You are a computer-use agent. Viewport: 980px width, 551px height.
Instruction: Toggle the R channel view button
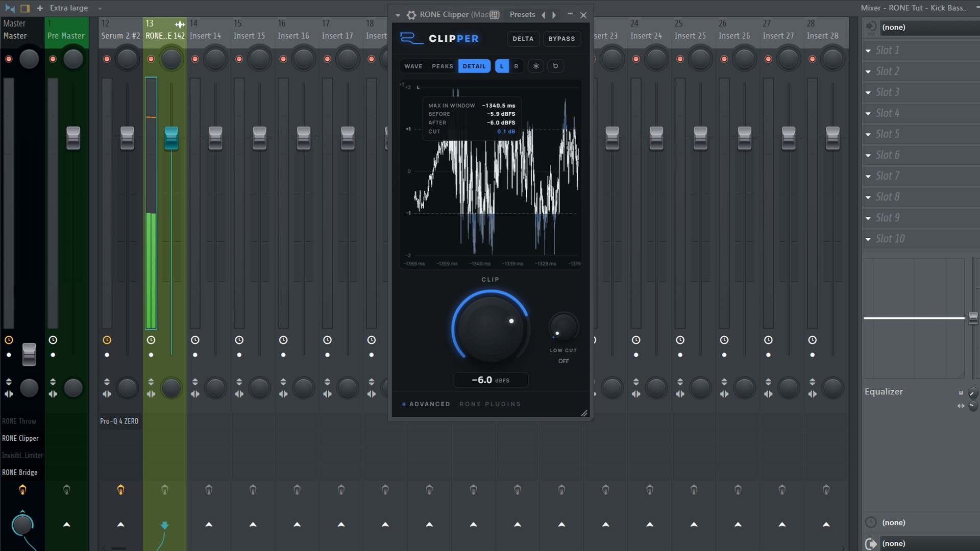point(516,66)
